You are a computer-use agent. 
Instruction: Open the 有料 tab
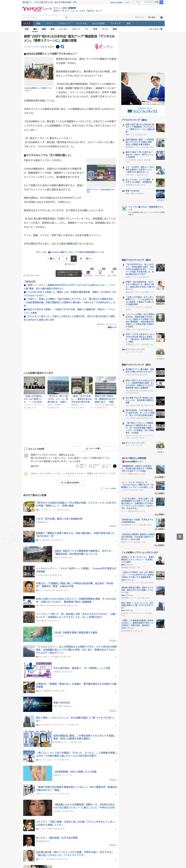[x=128, y=24]
